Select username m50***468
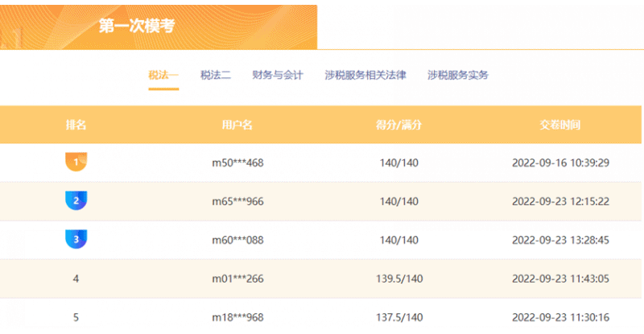The width and height of the screenshot is (644, 334). (237, 163)
